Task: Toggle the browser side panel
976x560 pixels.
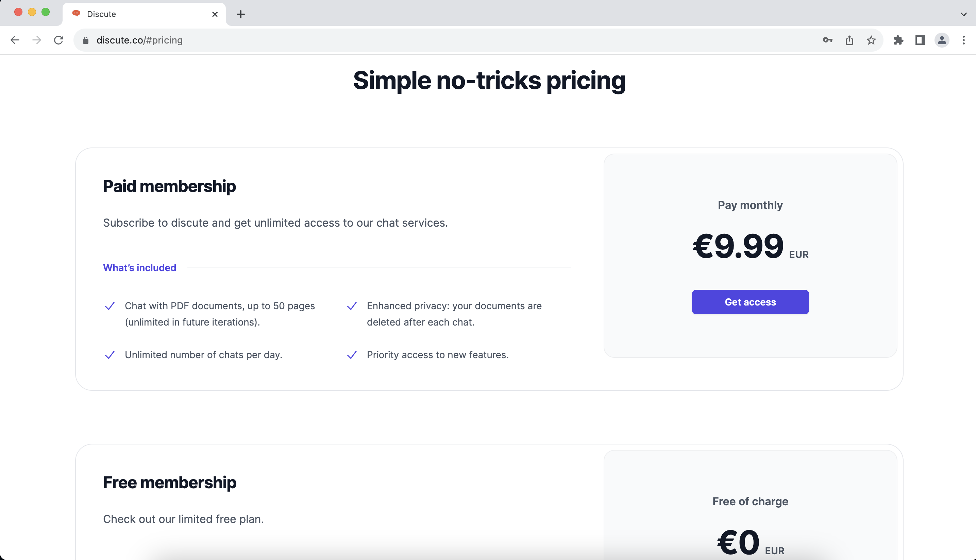Action: coord(920,40)
